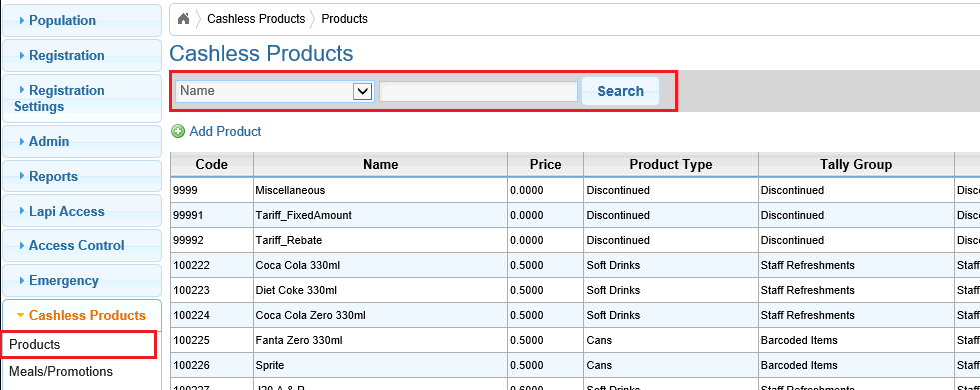Open the Name search field dropdown
This screenshot has height=390, width=980.
click(275, 91)
